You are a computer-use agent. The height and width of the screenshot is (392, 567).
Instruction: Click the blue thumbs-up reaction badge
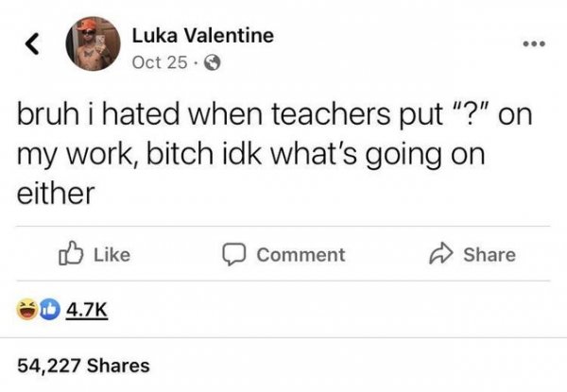coord(49,310)
